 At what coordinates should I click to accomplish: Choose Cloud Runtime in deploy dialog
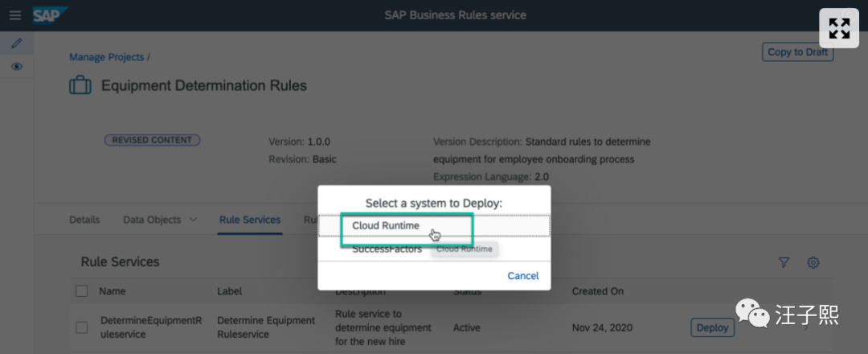(386, 226)
